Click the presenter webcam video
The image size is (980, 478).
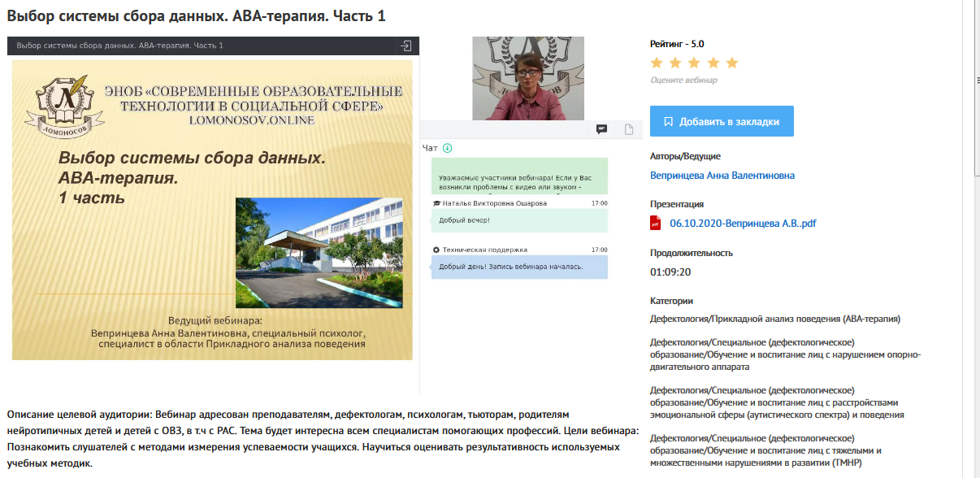point(527,79)
